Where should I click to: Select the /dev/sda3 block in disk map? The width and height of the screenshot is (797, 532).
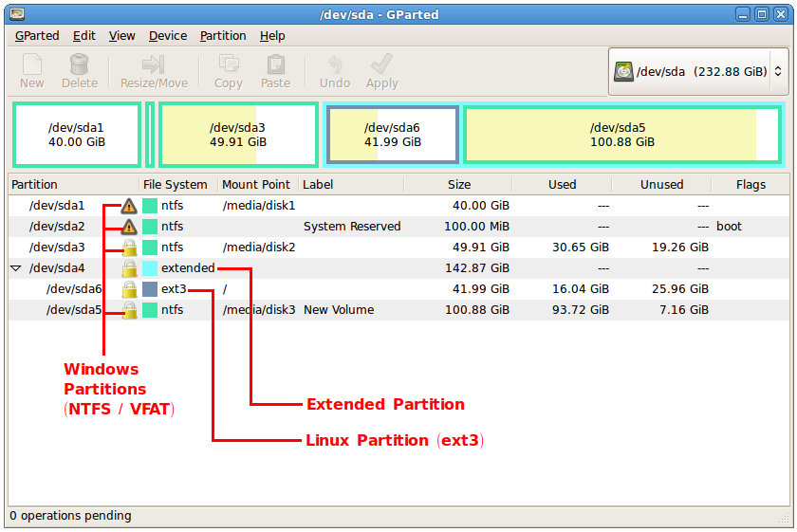238,135
